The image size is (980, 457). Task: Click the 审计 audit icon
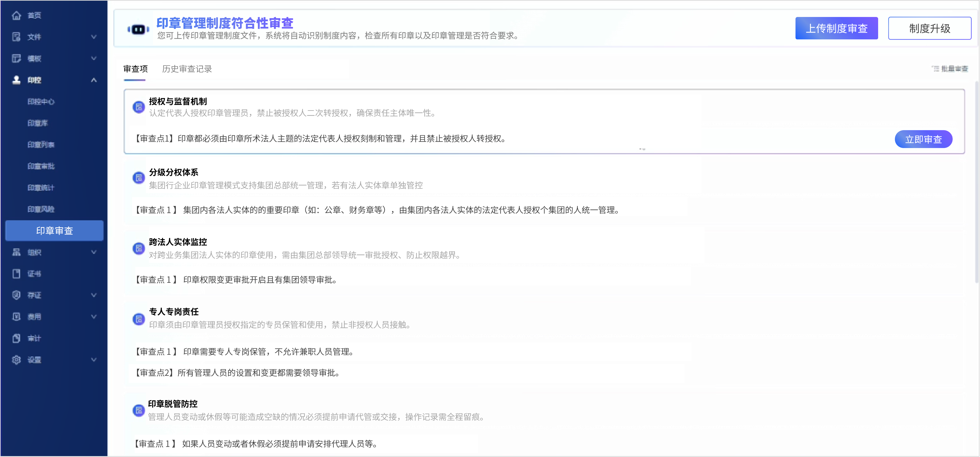(x=16, y=338)
